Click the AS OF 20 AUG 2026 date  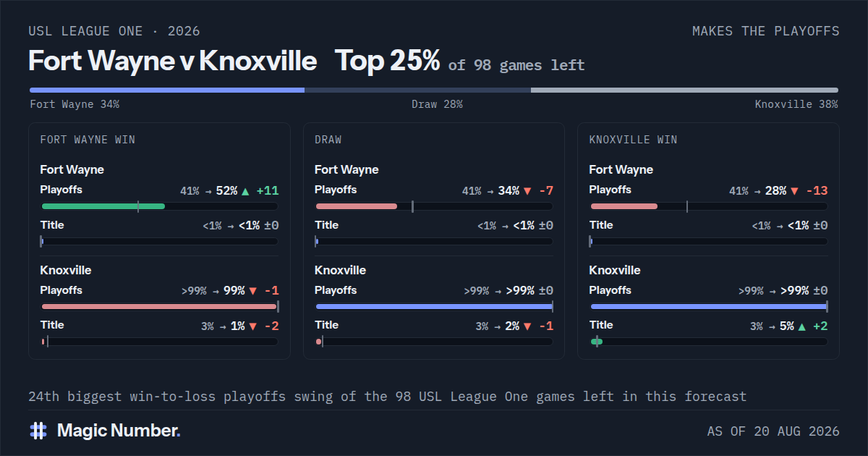point(773,431)
